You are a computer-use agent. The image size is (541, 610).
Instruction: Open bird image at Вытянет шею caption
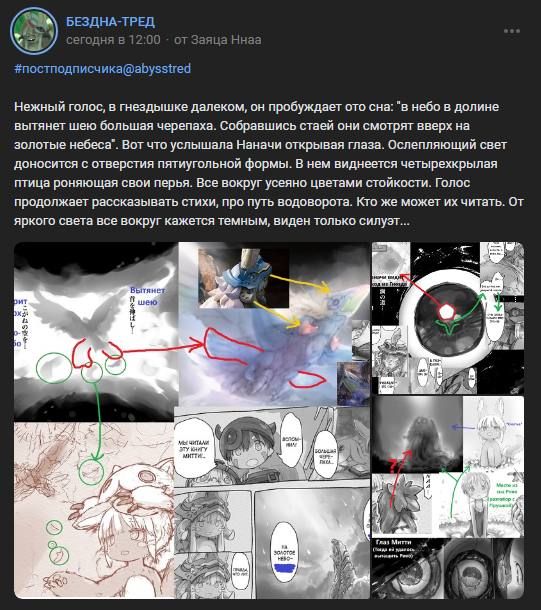point(96,332)
